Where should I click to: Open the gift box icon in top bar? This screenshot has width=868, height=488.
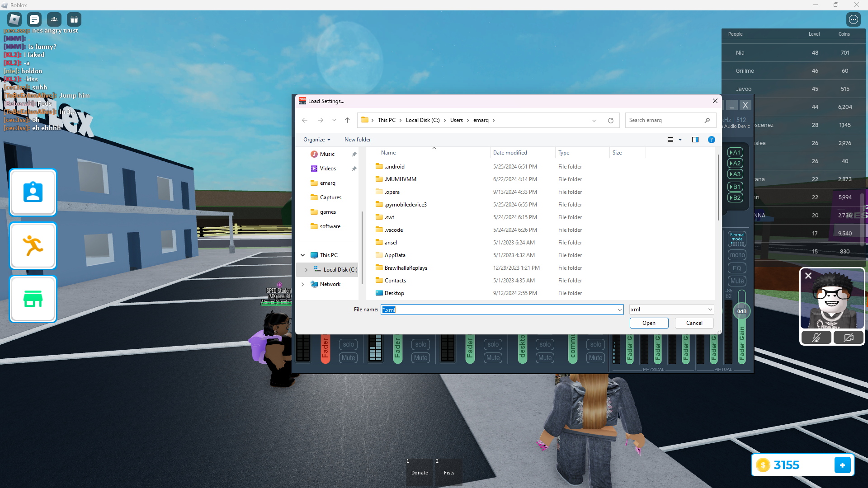point(74,19)
